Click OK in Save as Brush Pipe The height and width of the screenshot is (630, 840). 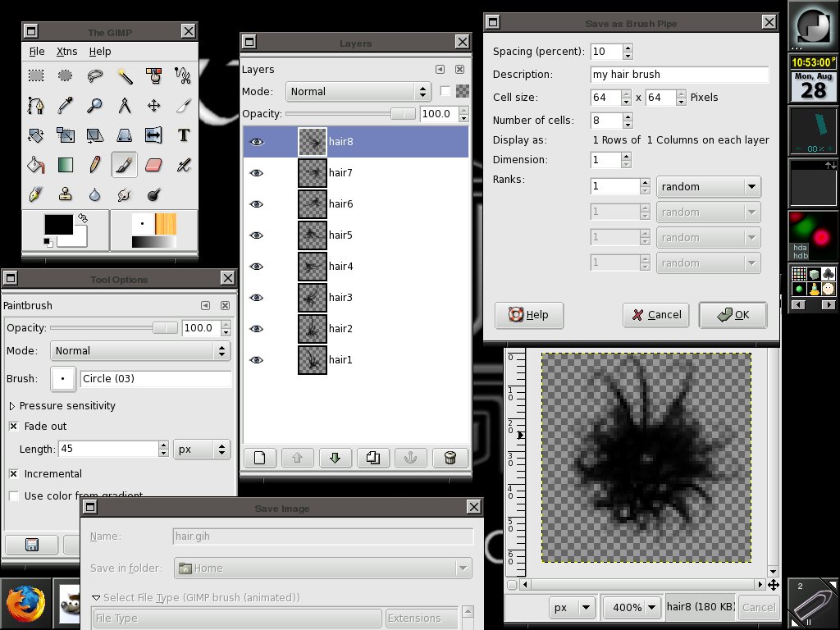tap(733, 315)
